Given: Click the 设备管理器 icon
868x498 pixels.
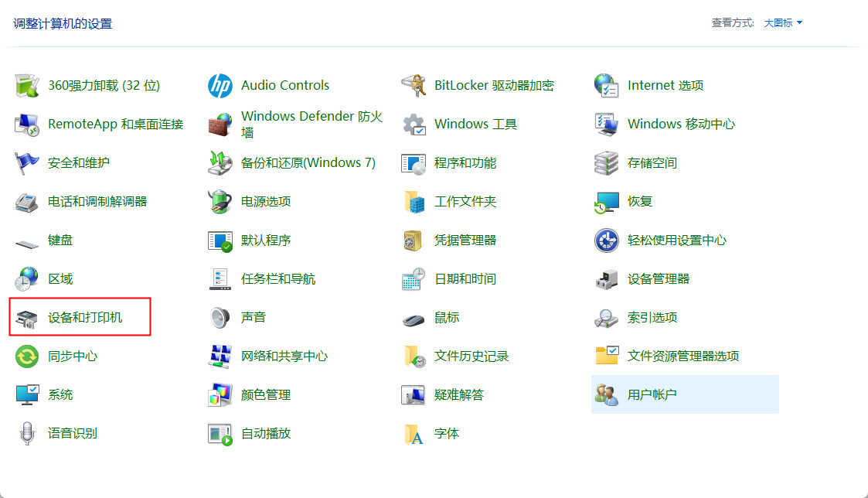Looking at the screenshot, I should click(606, 279).
